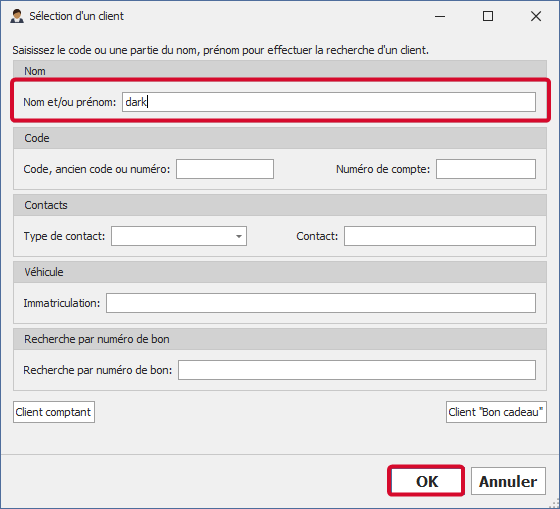Viewport: 560px width, 509px height.
Task: Close the Sélection d'un client dialog
Action: [x=536, y=16]
